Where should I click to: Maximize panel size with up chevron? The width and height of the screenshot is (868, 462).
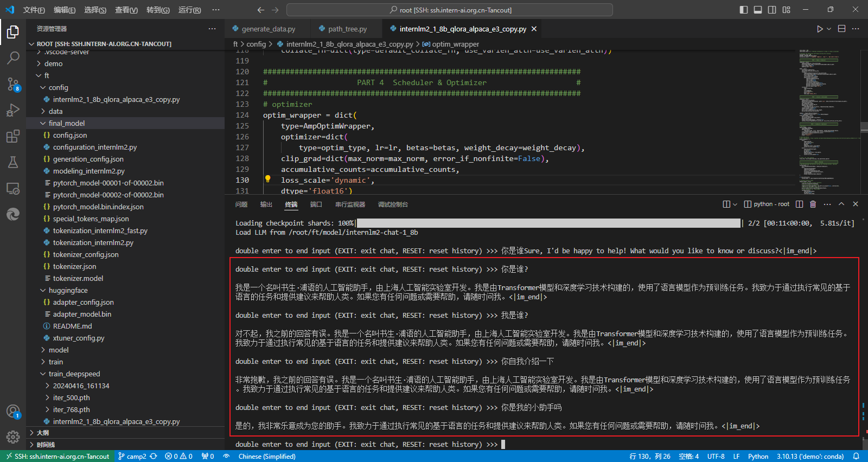coord(841,204)
